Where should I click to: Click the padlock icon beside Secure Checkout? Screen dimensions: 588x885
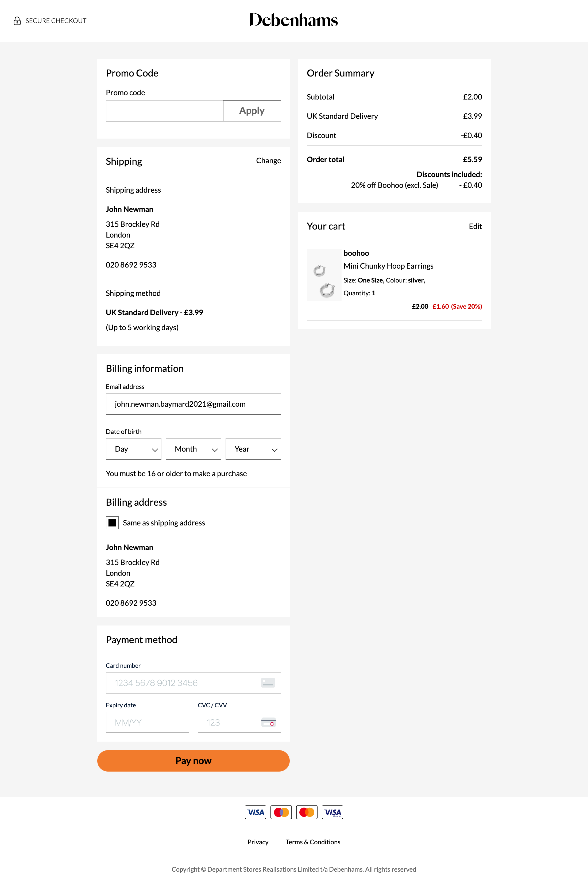pyautogui.click(x=17, y=21)
